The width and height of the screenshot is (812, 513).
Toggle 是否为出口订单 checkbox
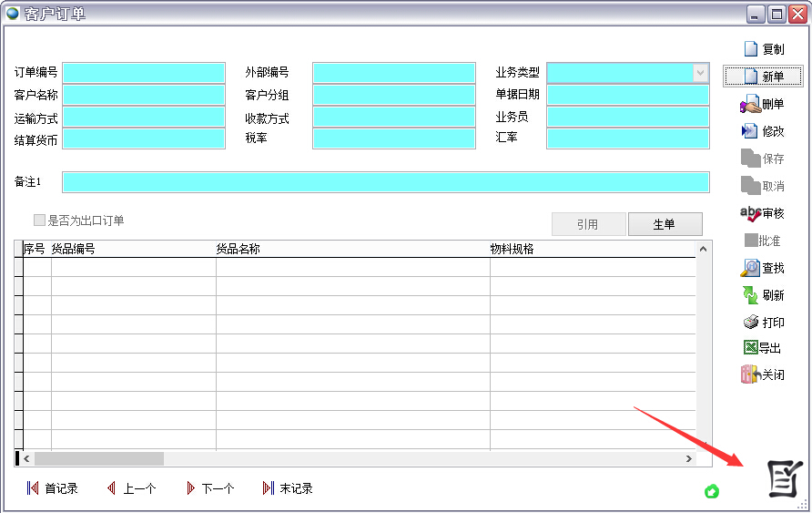39,221
